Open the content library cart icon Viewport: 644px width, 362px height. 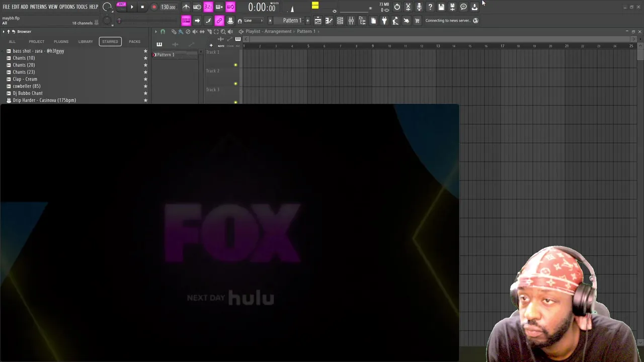pyautogui.click(x=417, y=21)
